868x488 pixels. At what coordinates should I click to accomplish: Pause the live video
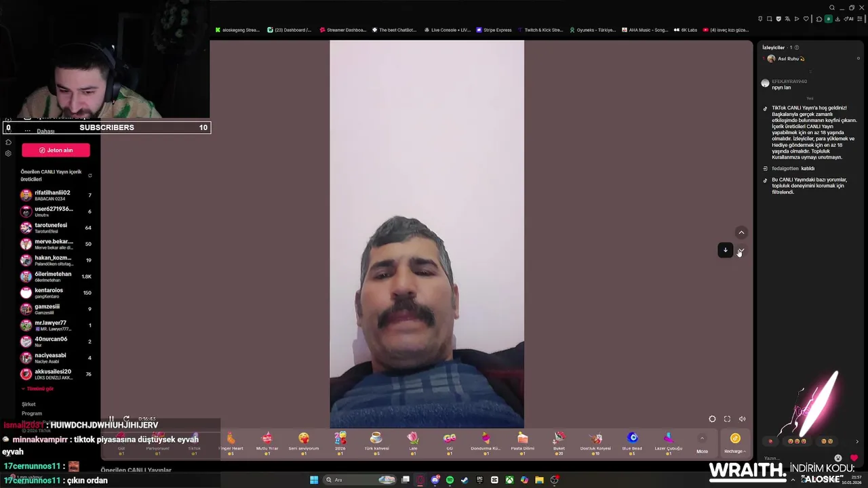pos(111,419)
